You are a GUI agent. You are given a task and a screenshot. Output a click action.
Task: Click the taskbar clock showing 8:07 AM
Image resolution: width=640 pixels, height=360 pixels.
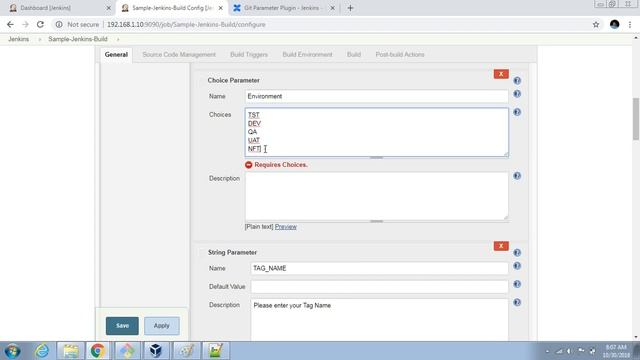616,351
